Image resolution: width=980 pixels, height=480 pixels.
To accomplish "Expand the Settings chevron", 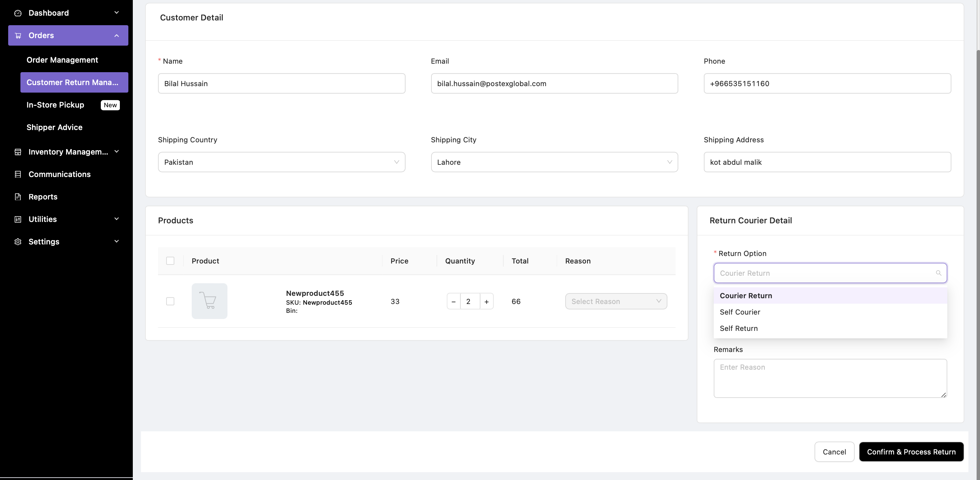I will [x=116, y=241].
